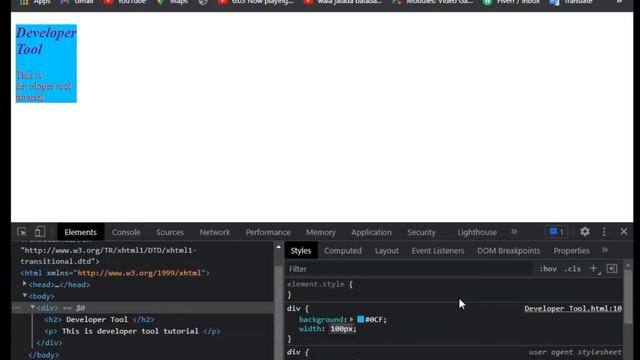640x360 pixels.
Task: Close the DevTools panel
Action: click(x=624, y=231)
